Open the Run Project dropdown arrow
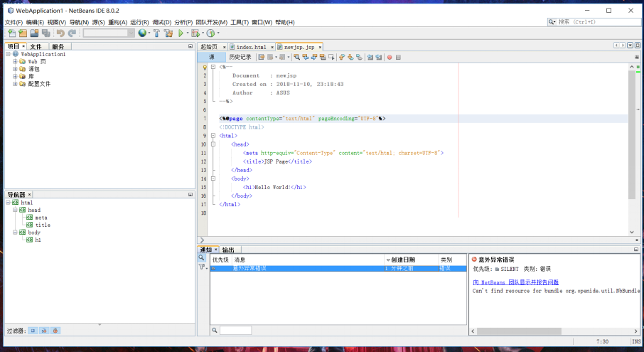 click(188, 33)
